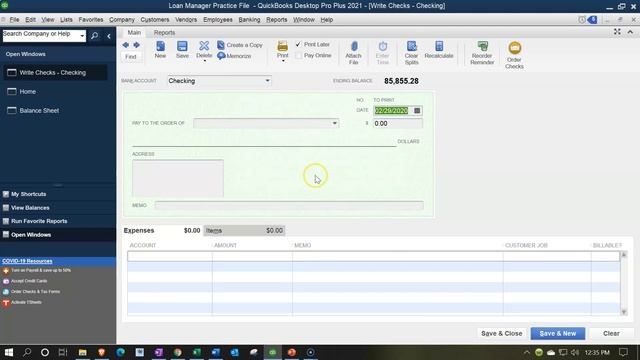The height and width of the screenshot is (360, 640).
Task: Open the Reports menu
Action: [x=276, y=20]
